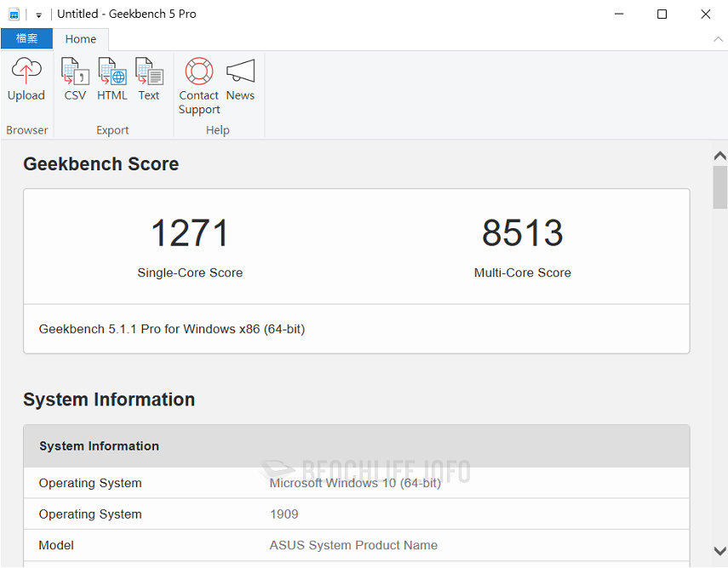The width and height of the screenshot is (728, 568).
Task: Export the results as Text
Action: pyautogui.click(x=149, y=81)
